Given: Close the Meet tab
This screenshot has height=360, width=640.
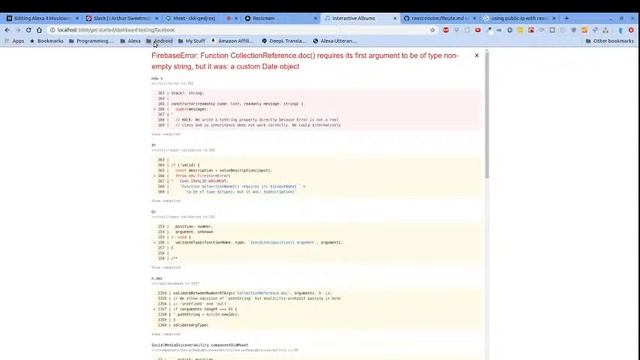Looking at the screenshot, I should 236,18.
